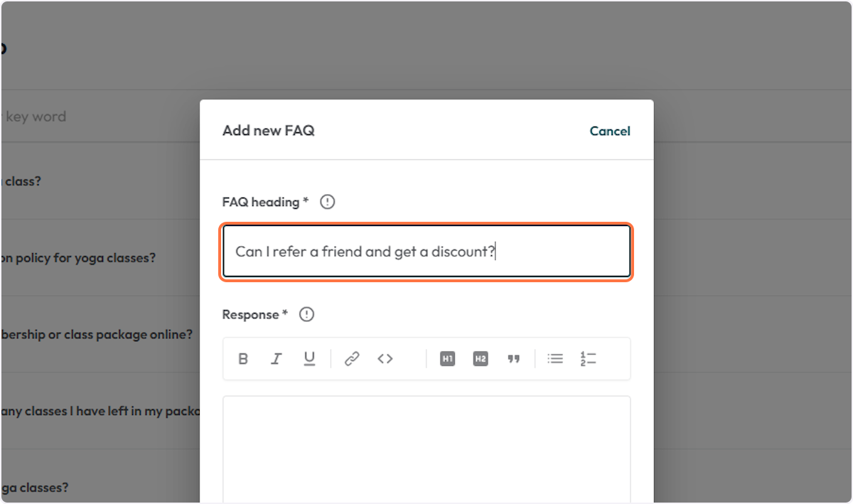Insert code using the code icon
853x504 pixels.
pyautogui.click(x=385, y=358)
